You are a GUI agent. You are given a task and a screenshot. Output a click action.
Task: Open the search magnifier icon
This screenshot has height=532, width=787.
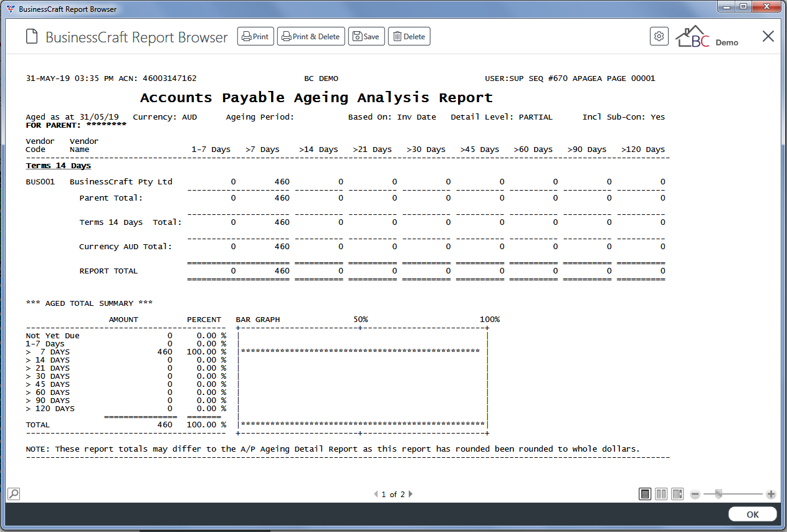pyautogui.click(x=14, y=494)
